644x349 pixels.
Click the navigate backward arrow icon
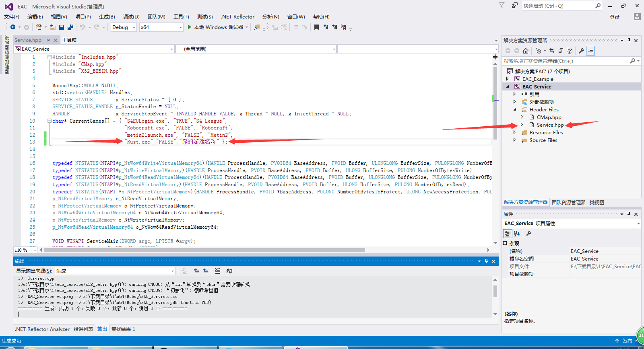tap(13, 27)
